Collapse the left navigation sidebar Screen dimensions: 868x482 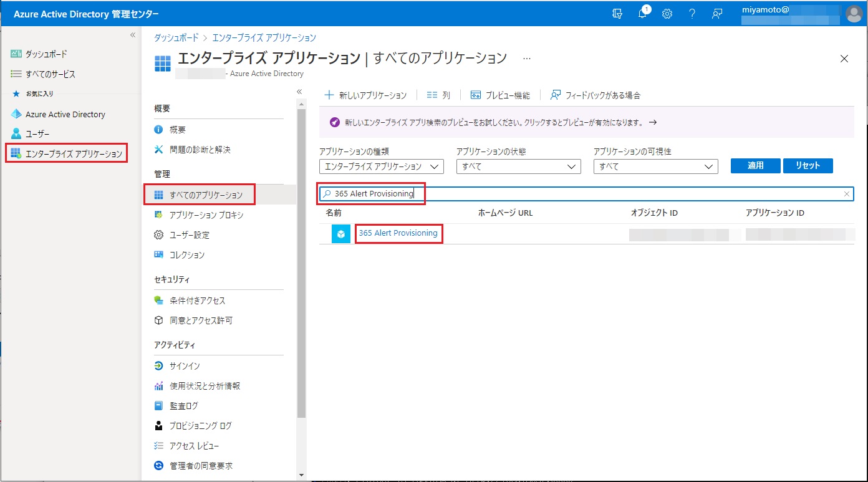point(132,35)
